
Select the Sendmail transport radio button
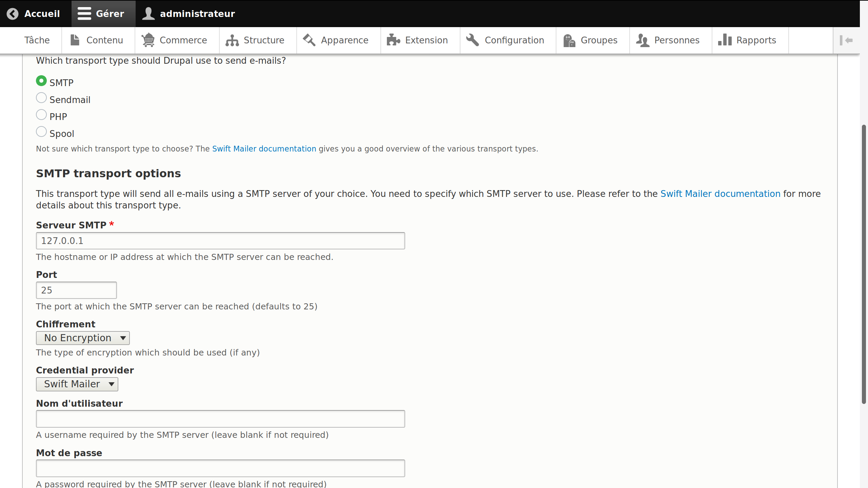coord(41,98)
